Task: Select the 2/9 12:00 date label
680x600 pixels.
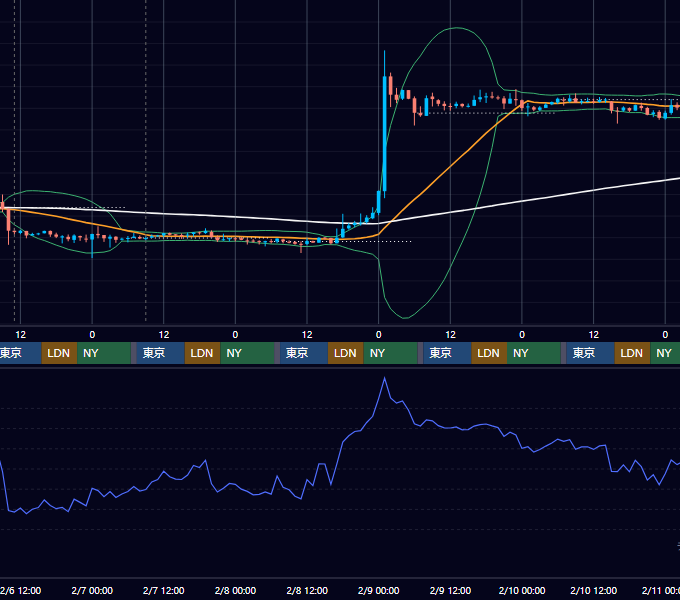Action: (450, 590)
